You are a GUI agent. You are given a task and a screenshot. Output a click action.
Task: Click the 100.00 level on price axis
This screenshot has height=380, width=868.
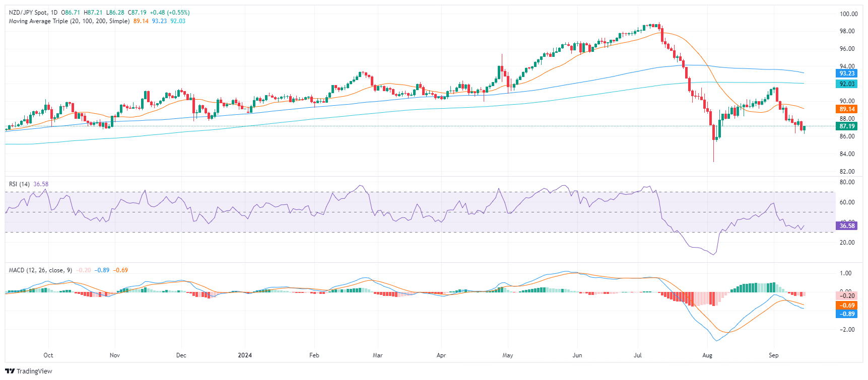coord(848,14)
